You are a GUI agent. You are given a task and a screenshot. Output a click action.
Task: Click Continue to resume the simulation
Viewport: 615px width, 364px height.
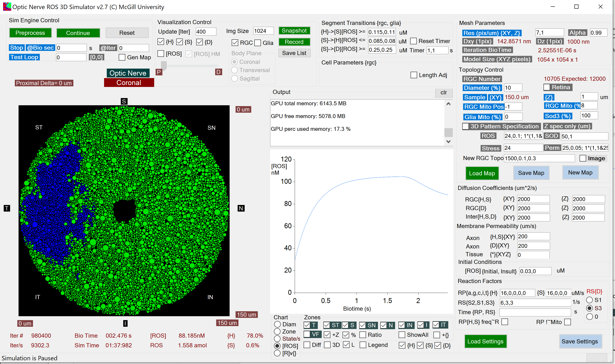78,33
